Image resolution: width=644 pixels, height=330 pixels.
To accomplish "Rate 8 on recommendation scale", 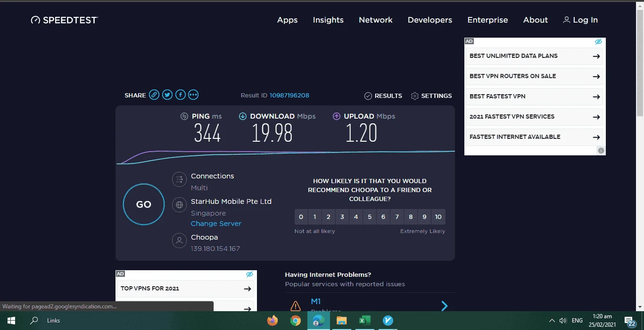I will [x=411, y=217].
